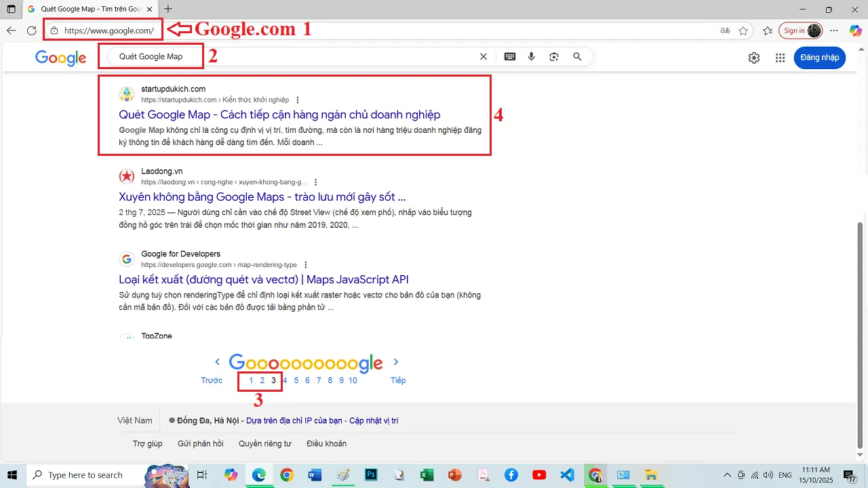The width and height of the screenshot is (868, 488).
Task: Open Google quick settings gear
Action: point(754,58)
